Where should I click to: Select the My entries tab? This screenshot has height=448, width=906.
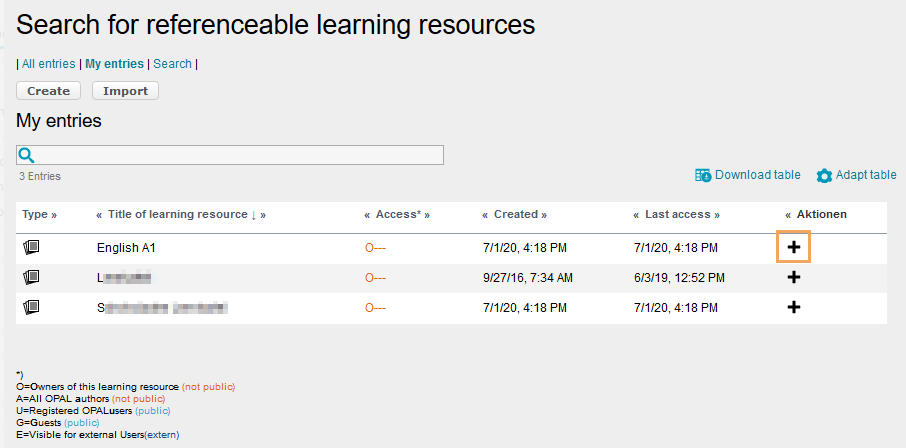(x=114, y=64)
